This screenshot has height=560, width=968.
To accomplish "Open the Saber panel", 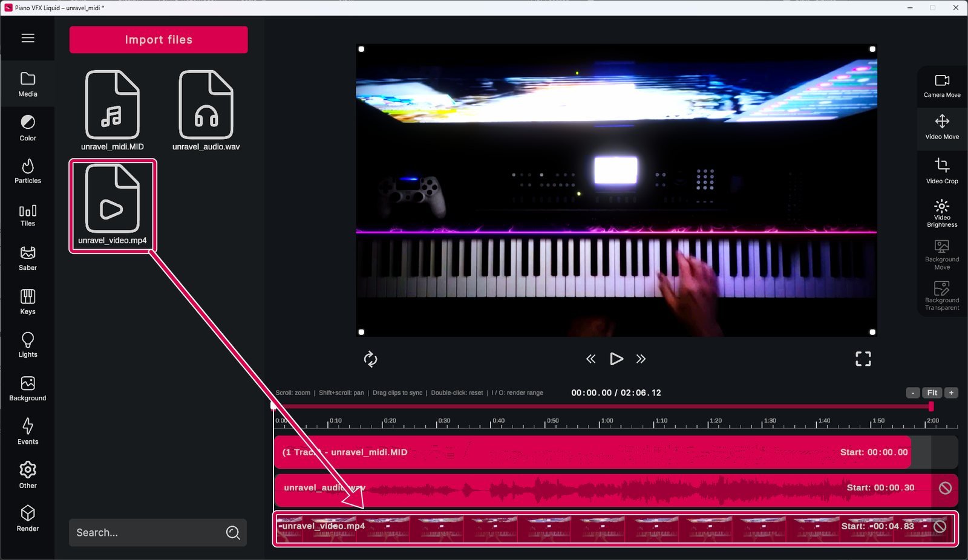I will 28,258.
